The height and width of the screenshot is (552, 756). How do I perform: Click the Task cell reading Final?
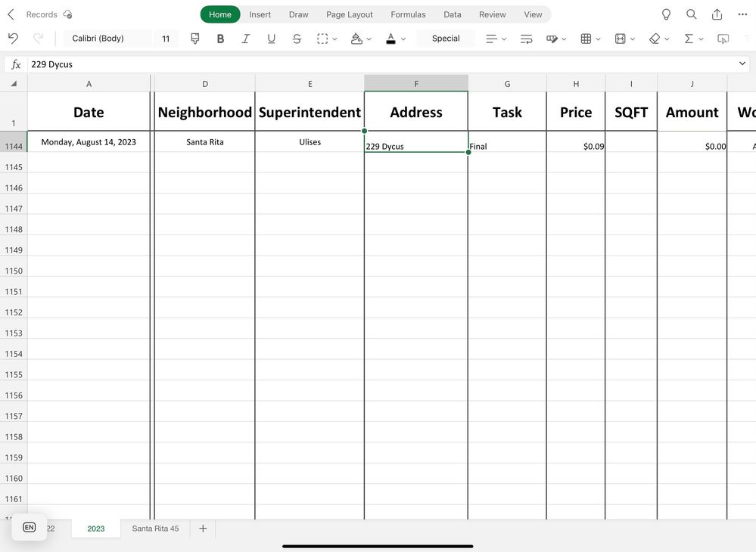507,142
